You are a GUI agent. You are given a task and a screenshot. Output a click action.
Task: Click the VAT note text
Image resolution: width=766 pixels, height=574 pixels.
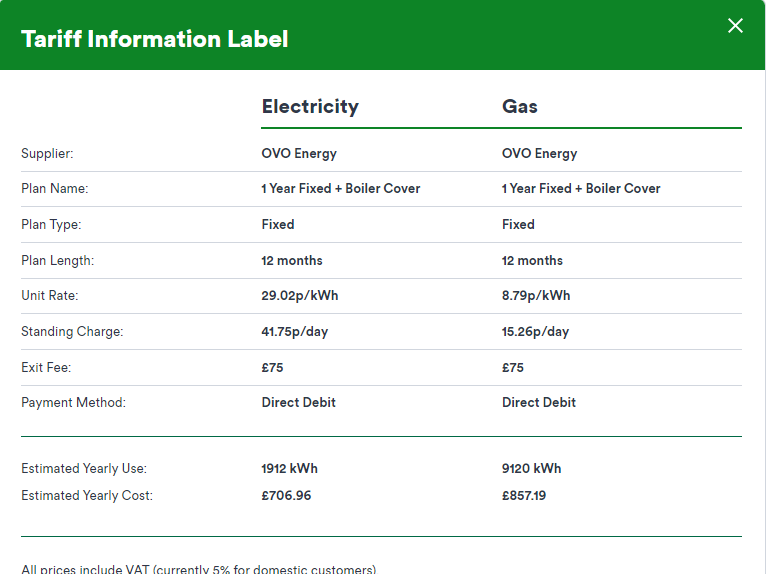click(198, 569)
